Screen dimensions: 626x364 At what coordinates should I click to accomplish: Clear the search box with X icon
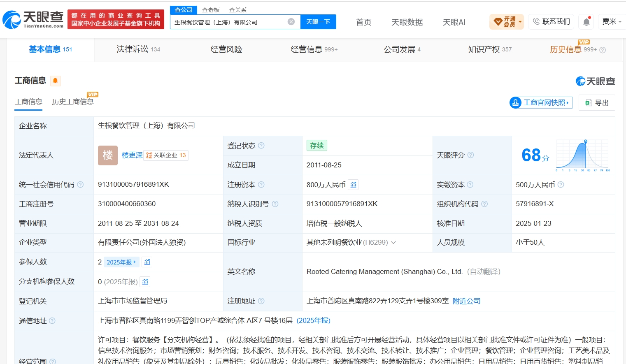[291, 22]
